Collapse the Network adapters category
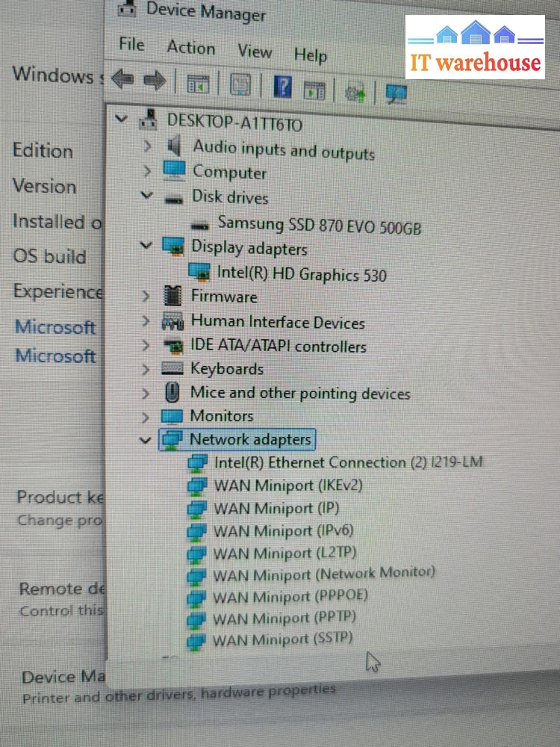This screenshot has width=560, height=747. [146, 440]
